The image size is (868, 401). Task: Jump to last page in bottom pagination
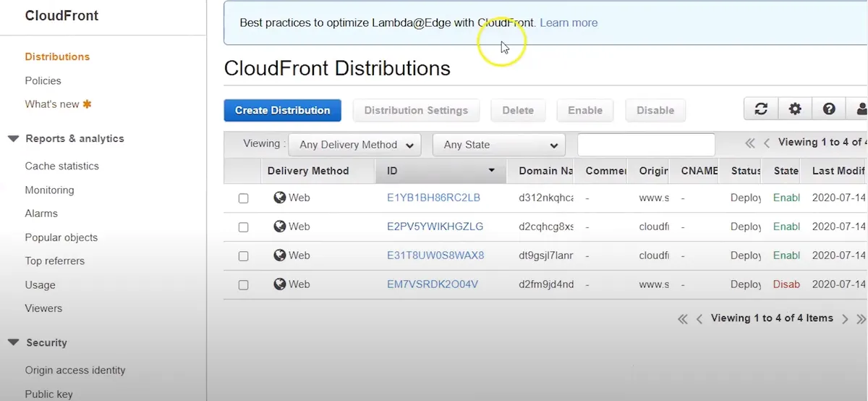[x=861, y=318]
